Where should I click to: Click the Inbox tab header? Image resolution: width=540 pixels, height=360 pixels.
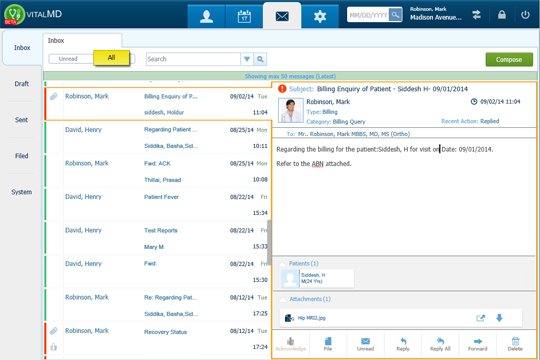pos(82,41)
